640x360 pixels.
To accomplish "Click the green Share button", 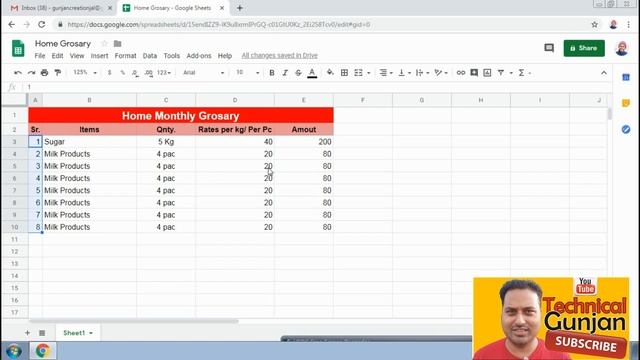I will coord(584,48).
